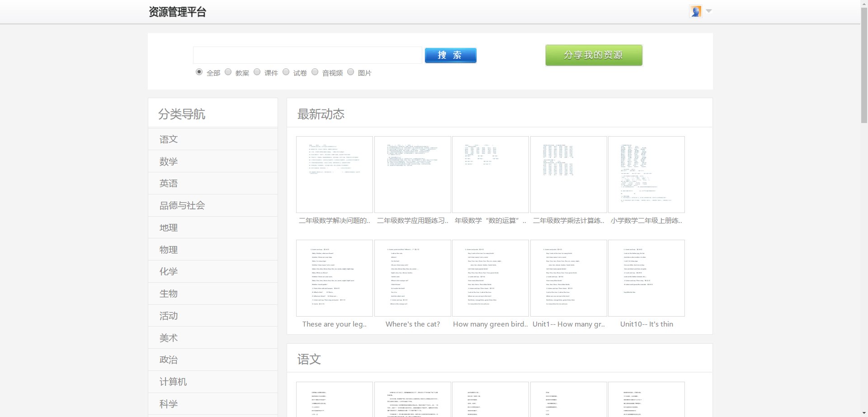Click the 最新动态 section heading
868x417 pixels.
coord(321,114)
